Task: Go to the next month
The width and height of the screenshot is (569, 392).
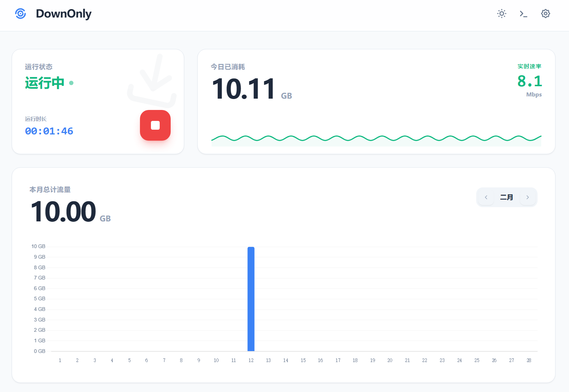Action: pos(527,197)
